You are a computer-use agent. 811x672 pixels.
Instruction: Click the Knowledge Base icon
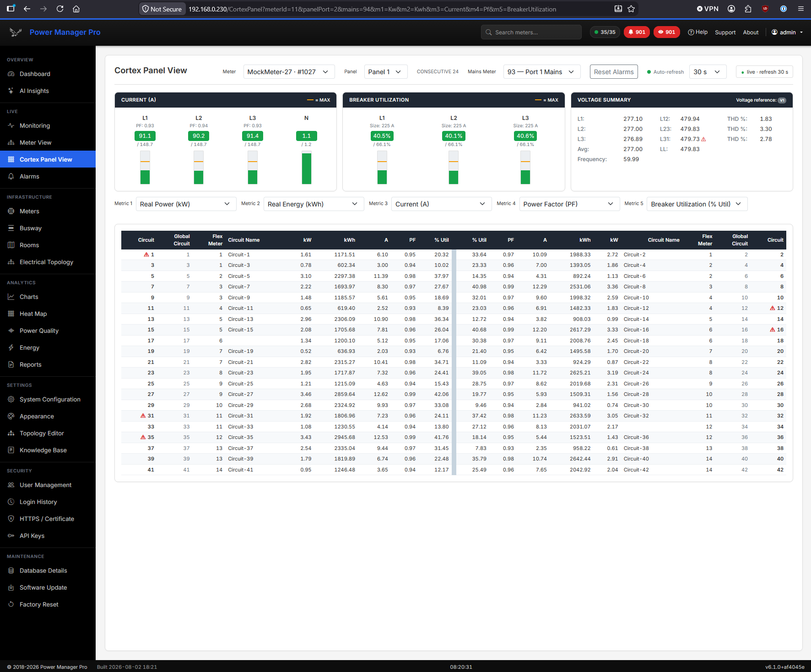[x=11, y=450]
